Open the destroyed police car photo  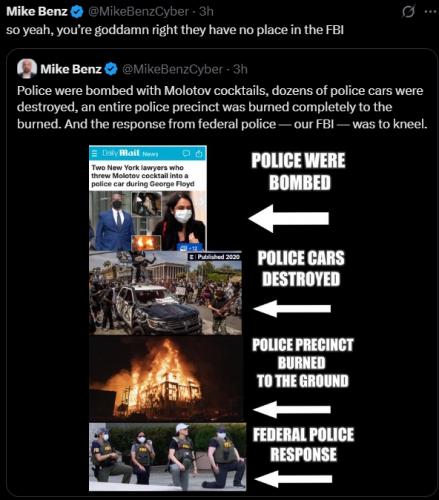coord(165,293)
